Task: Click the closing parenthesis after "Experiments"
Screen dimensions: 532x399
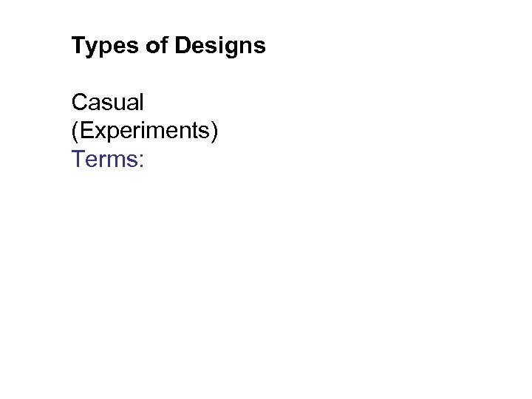Action: [214, 130]
